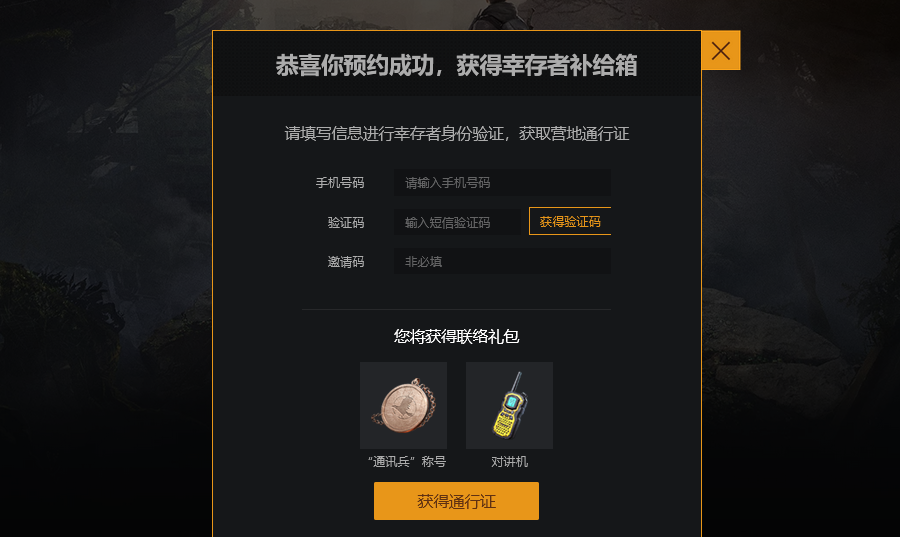Click the 手机号码 field label
Viewport: 900px width, 537px height.
point(340,182)
